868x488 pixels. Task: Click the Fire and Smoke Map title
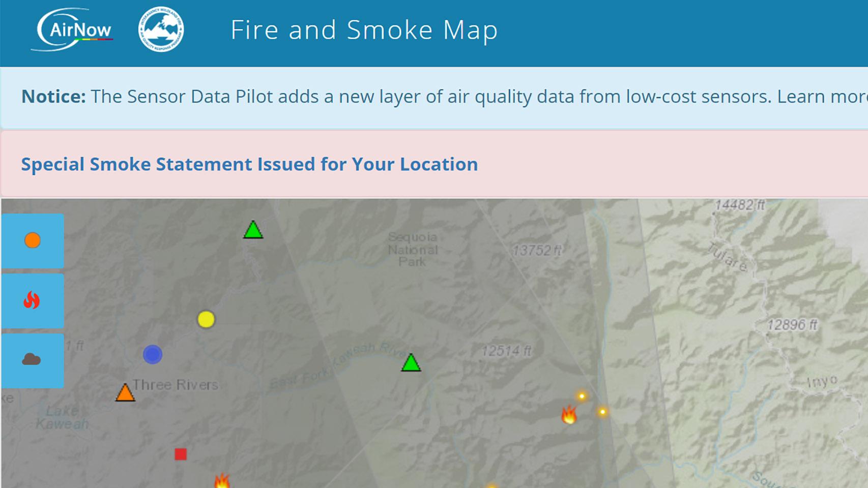point(364,30)
